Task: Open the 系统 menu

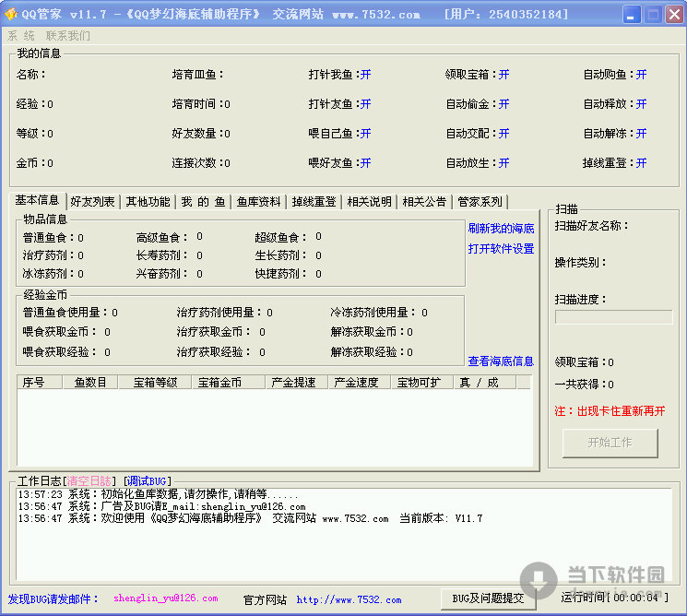Action: click(21, 36)
